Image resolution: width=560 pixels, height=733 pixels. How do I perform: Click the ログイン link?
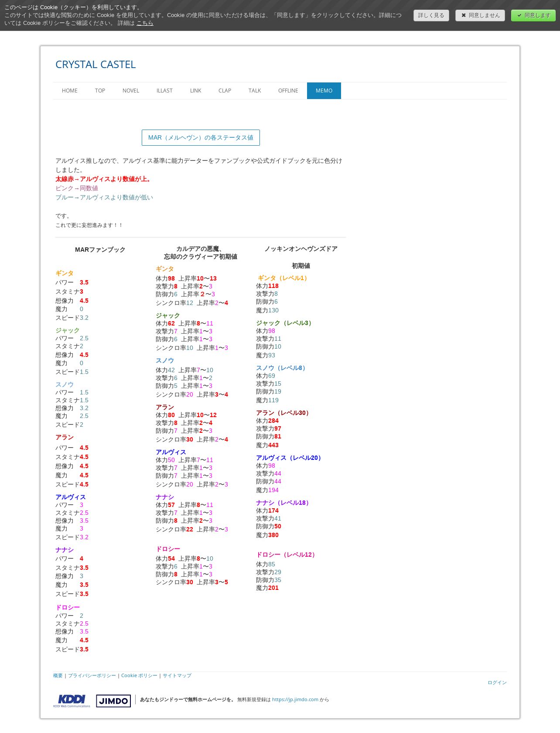click(497, 682)
